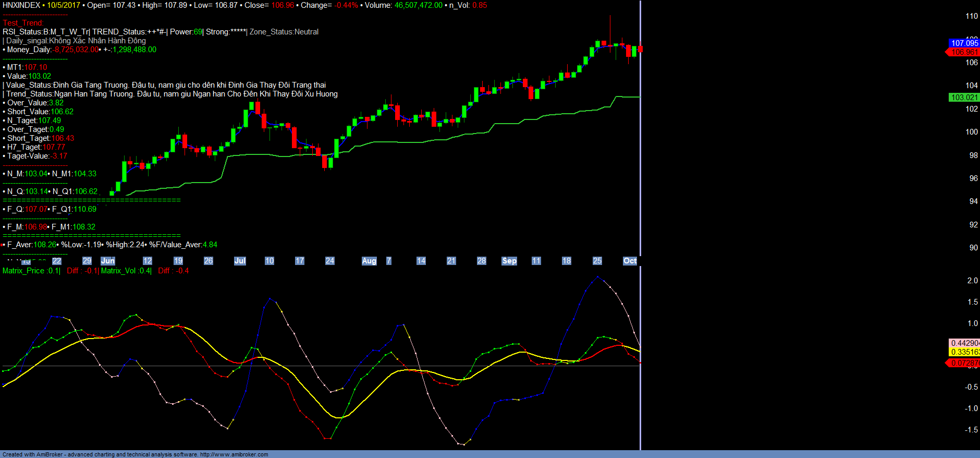Open the www.amibroker.com link in footer

(x=234, y=454)
